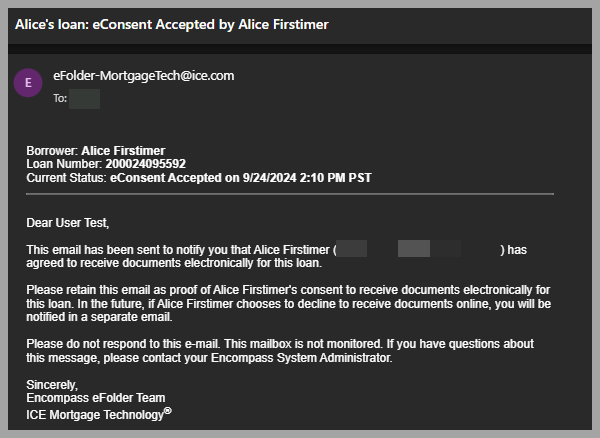The height and width of the screenshot is (438, 600).
Task: Click the eFolder-MortgageTech@ice.com sender address
Action: click(143, 75)
